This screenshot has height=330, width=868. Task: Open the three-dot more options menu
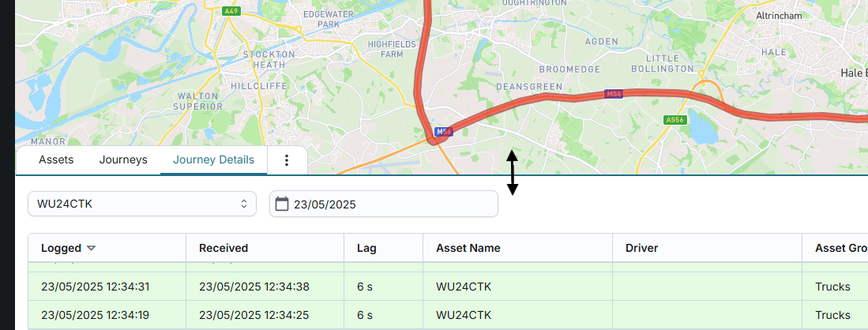pos(287,160)
